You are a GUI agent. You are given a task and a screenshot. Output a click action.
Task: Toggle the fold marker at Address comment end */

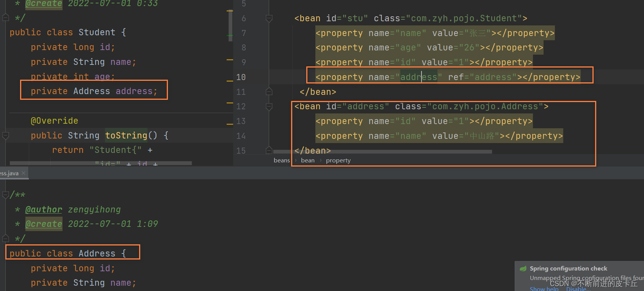pyautogui.click(x=6, y=238)
